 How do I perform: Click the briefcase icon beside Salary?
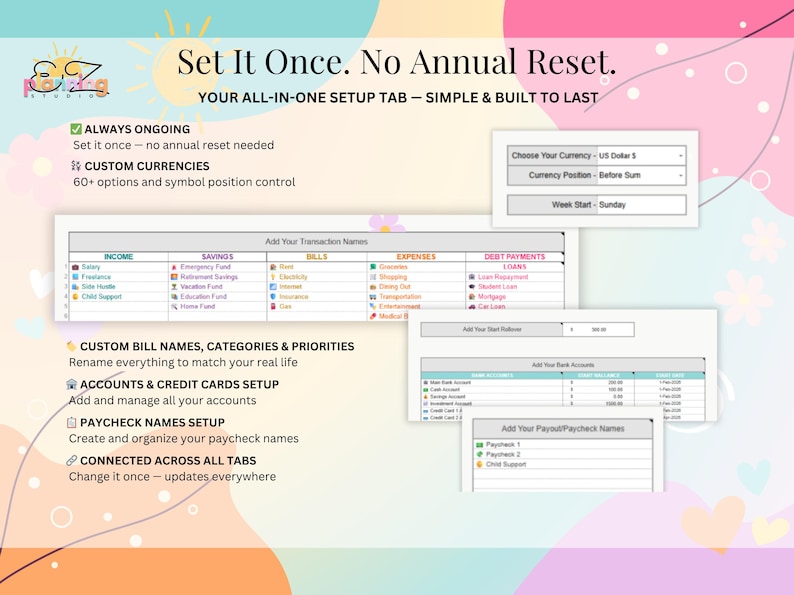click(x=75, y=267)
